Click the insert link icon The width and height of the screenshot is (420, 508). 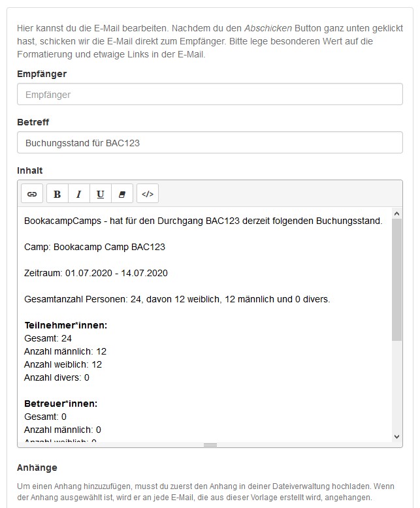pos(32,194)
